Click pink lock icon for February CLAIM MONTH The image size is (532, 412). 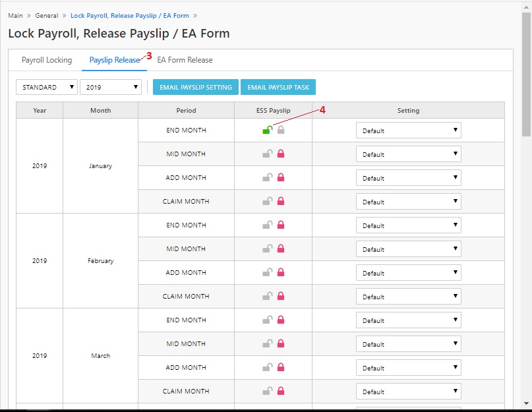tap(281, 296)
